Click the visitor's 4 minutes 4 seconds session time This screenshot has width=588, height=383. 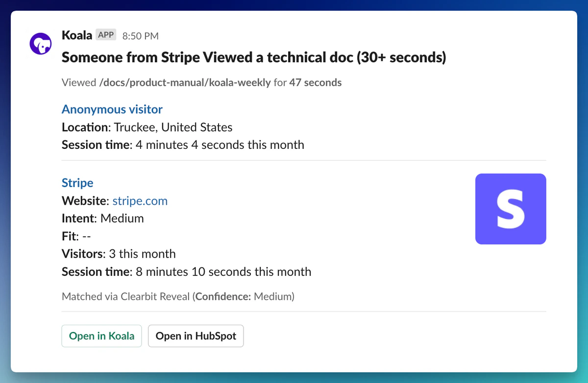pyautogui.click(x=220, y=145)
